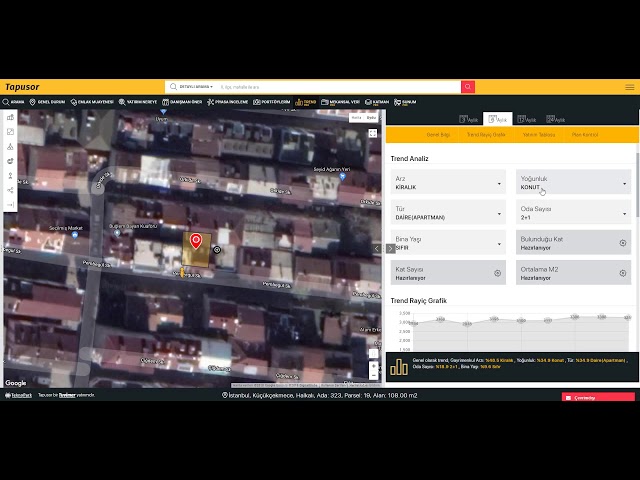Select the 24 Aylık period tab

pyautogui.click(x=556, y=119)
